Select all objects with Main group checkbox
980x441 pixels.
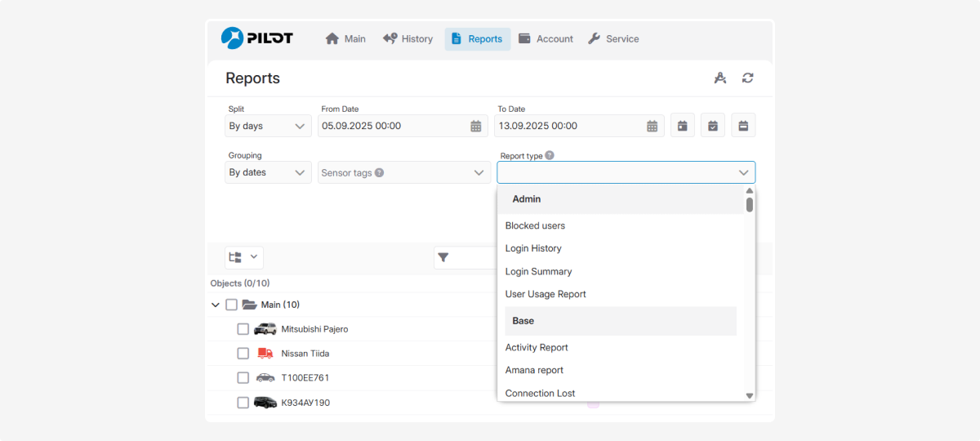pos(231,305)
